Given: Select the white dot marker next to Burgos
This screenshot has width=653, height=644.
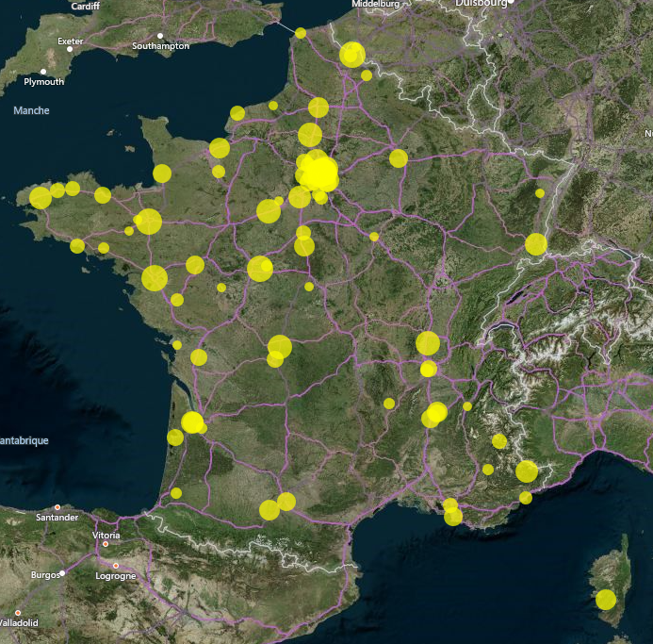Looking at the screenshot, I should [62, 573].
